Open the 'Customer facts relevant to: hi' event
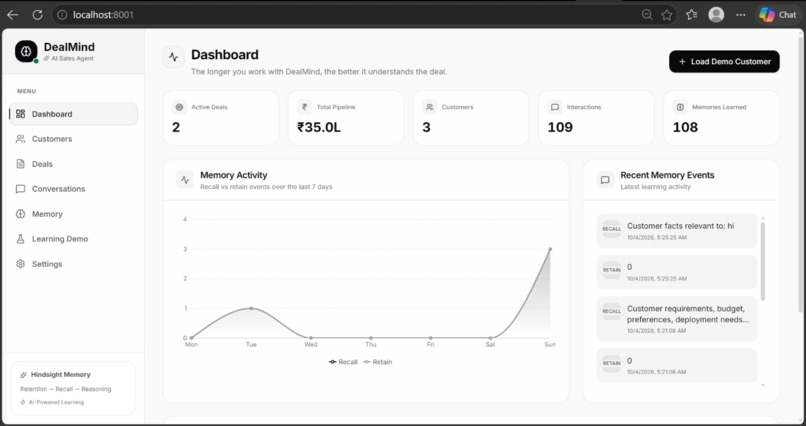 [x=677, y=231]
